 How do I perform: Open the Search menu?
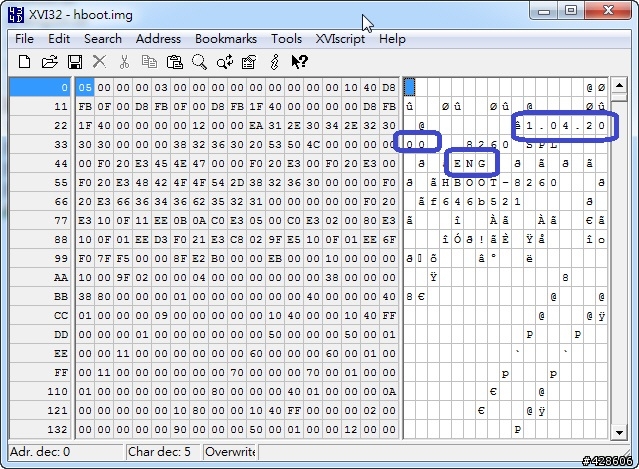click(x=103, y=39)
